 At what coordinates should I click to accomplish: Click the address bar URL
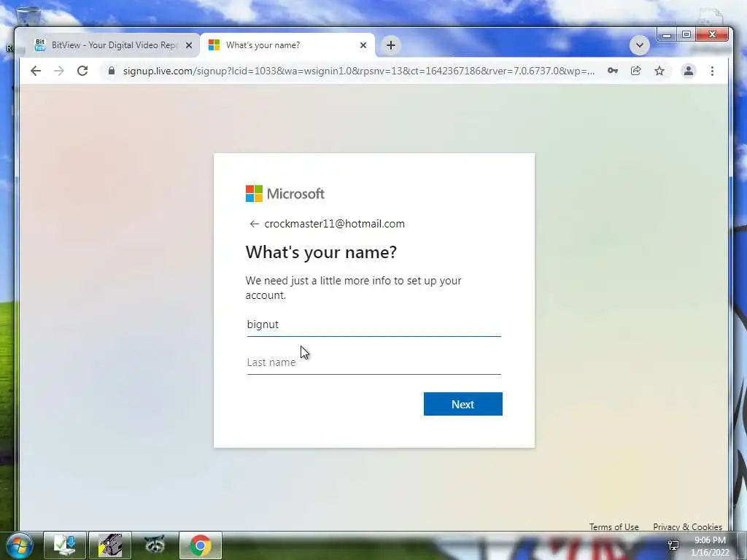pos(358,71)
